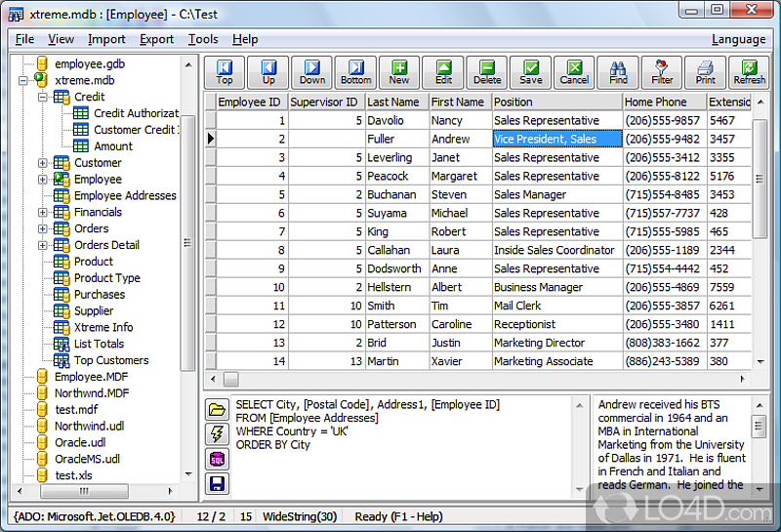Save changes using the Save button
The image size is (781, 532).
coord(531,72)
